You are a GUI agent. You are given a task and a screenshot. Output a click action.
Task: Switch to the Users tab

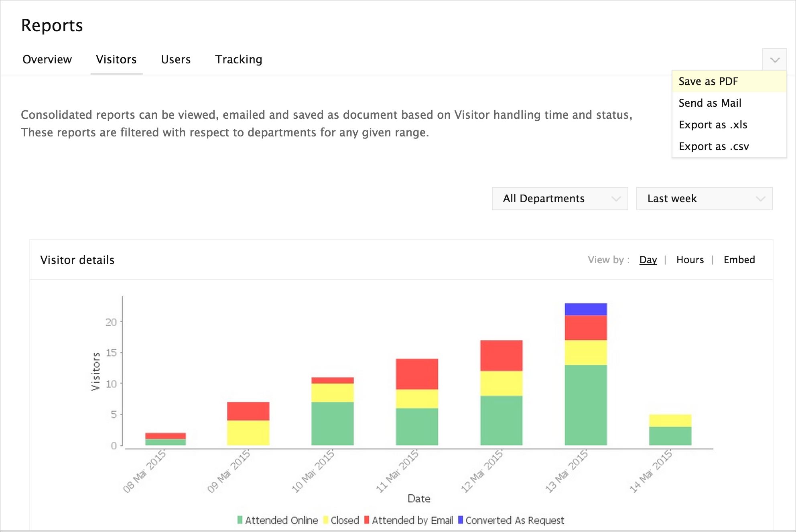[176, 59]
